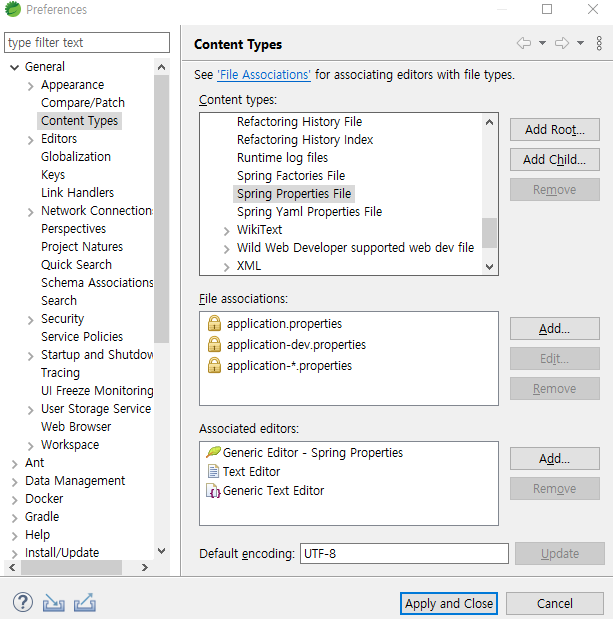This screenshot has height=619, width=613.
Task: Open back-history dropdown arrow
Action: (542, 43)
